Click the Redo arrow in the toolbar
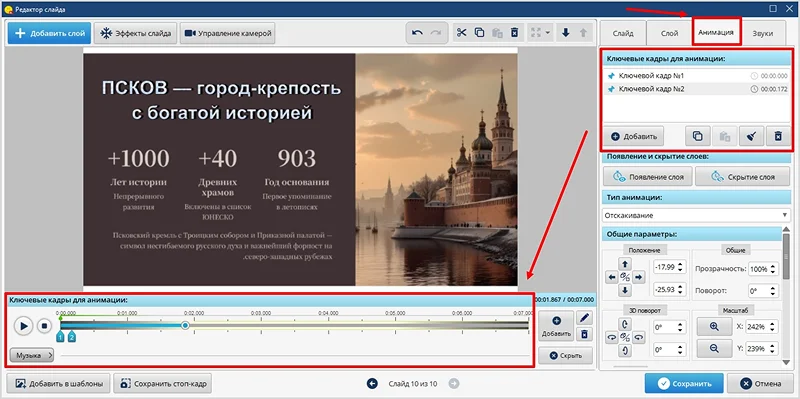Image resolution: width=800 pixels, height=399 pixels. [435, 33]
